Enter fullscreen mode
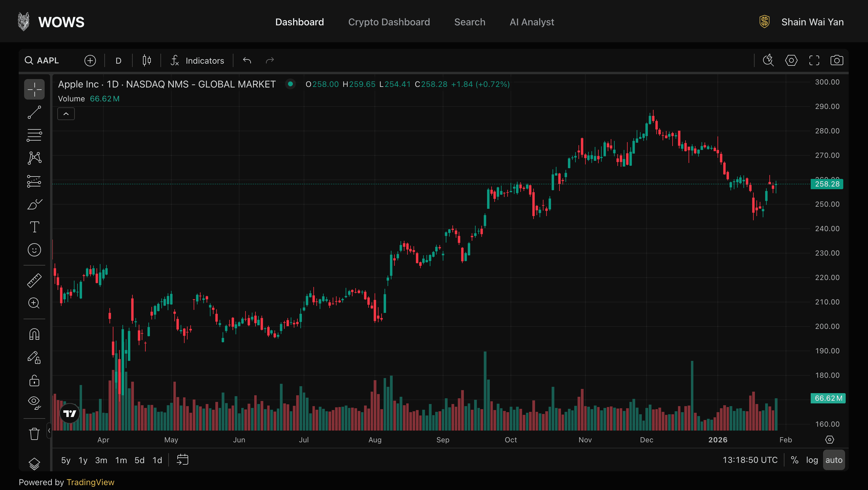Viewport: 868px width, 490px height. 814,61
